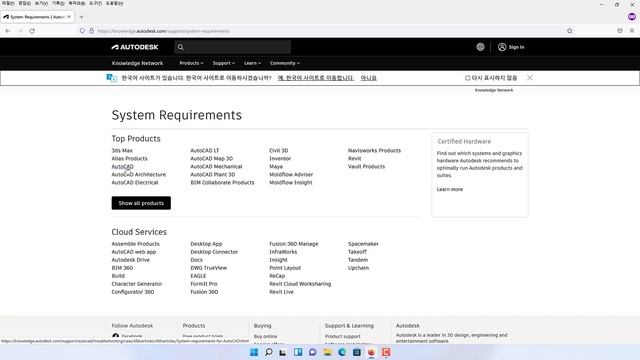640x360 pixels.
Task: Click the purple profile icon at top right
Action: click(632, 17)
